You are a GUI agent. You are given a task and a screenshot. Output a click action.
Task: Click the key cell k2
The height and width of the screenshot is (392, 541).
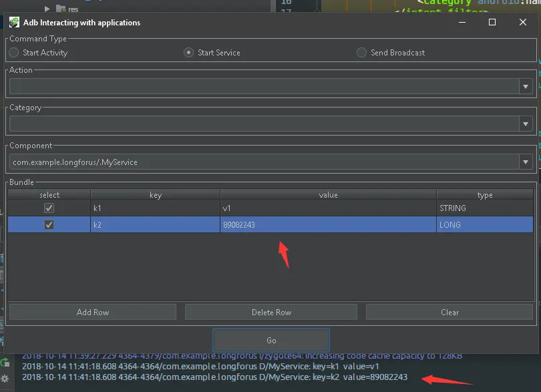pos(155,224)
